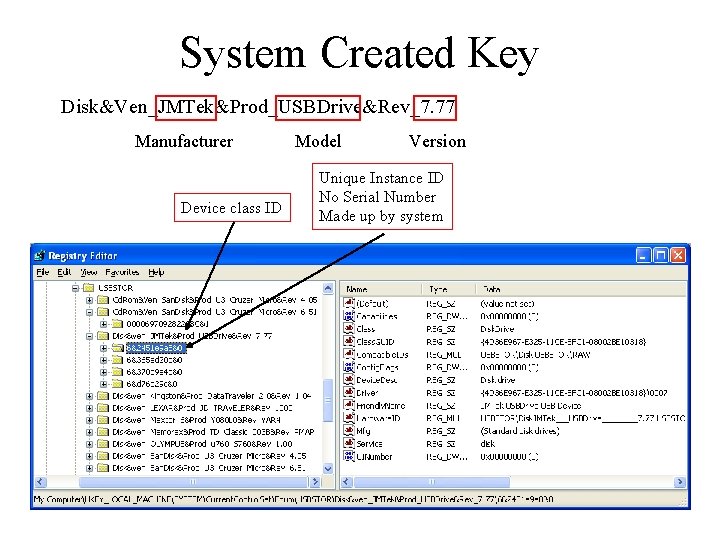The height and width of the screenshot is (540, 720).
Task: Click the CompatibleIDs value icon
Action: tap(349, 354)
